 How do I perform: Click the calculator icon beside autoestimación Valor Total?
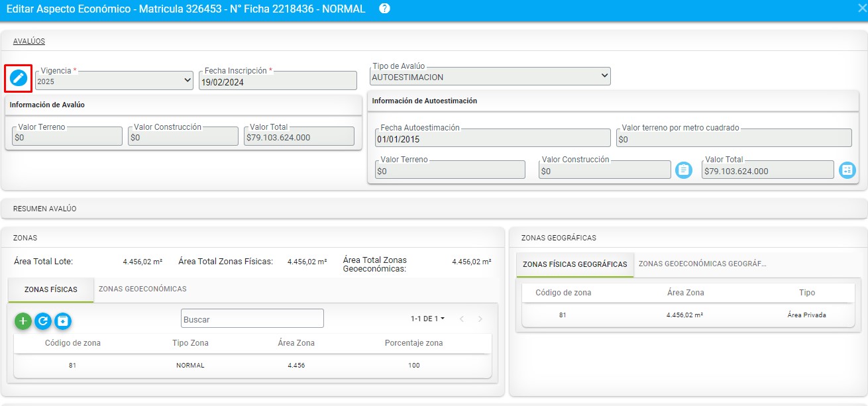tap(847, 170)
